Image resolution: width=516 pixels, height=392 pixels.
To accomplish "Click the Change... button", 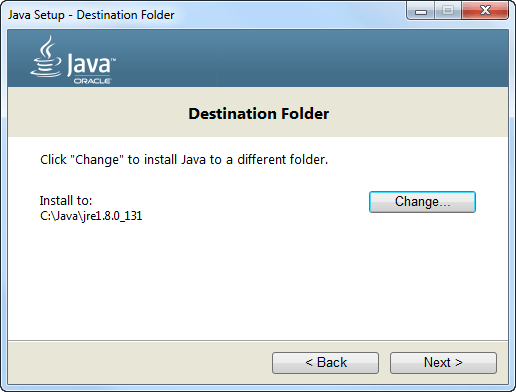I will point(422,202).
